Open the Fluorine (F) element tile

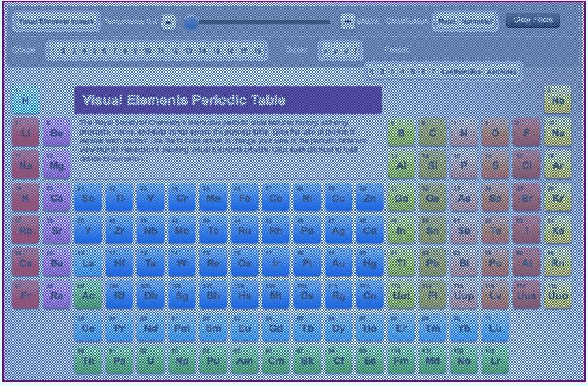pos(527,132)
